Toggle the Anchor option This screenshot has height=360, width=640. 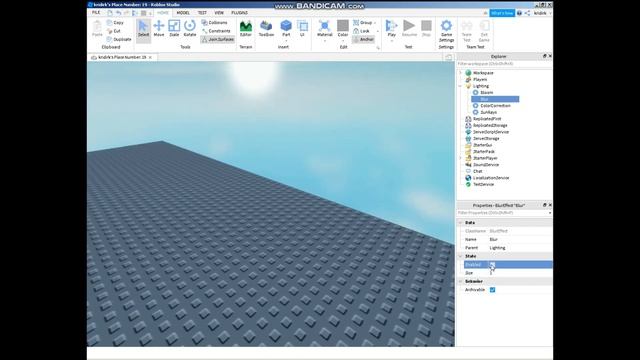(x=363, y=40)
